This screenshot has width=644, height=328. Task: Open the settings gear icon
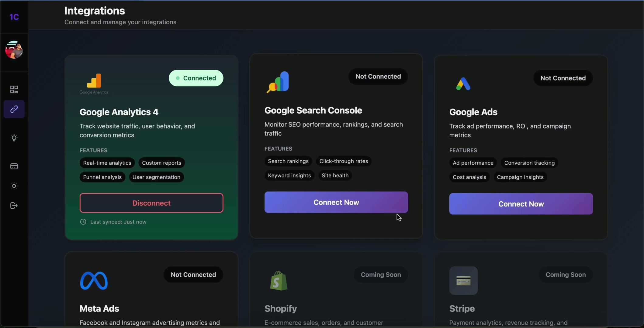(x=14, y=186)
